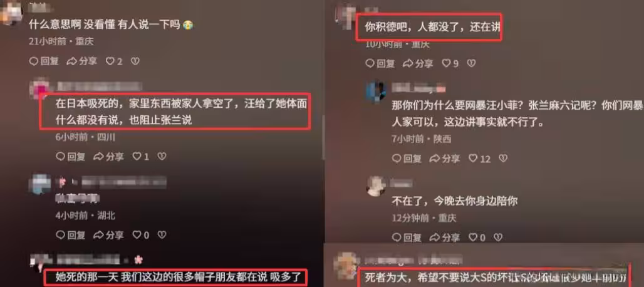Dislike the 6小时前 四川 comment
The image size is (644, 287).
click(162, 157)
